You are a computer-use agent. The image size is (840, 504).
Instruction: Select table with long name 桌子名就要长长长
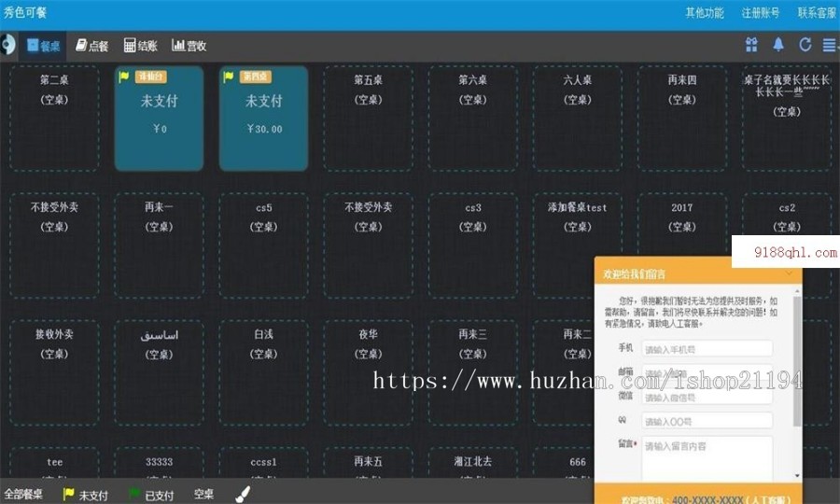coord(787,119)
